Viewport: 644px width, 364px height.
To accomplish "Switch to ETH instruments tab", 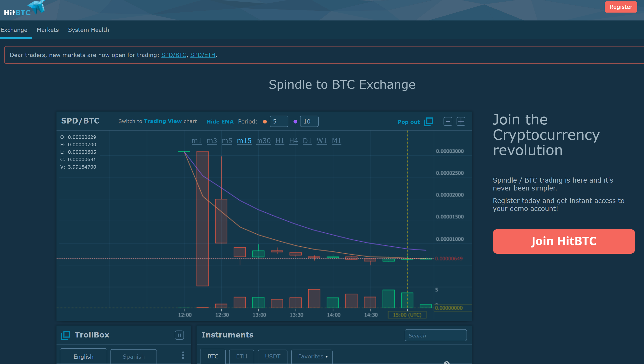I will click(x=241, y=356).
